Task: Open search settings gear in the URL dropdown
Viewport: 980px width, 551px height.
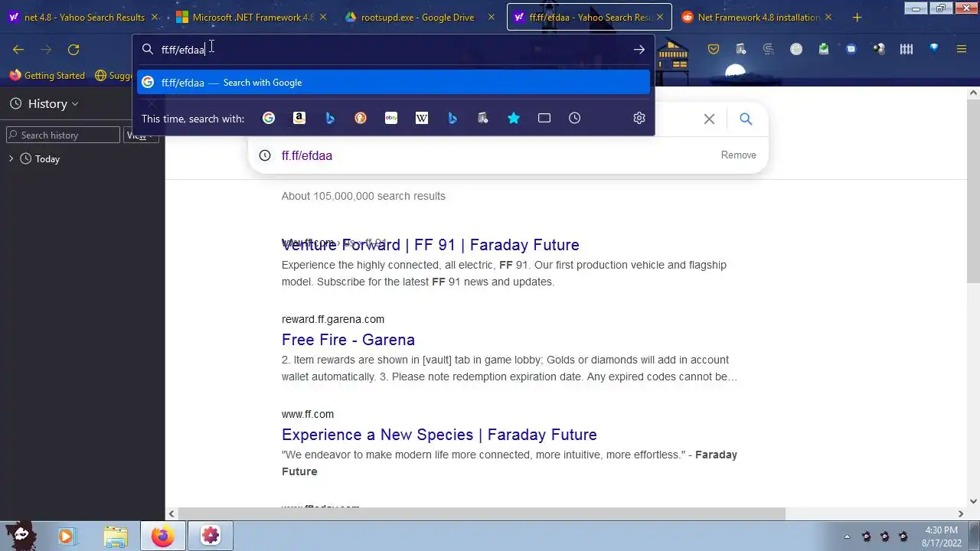Action: [x=639, y=118]
